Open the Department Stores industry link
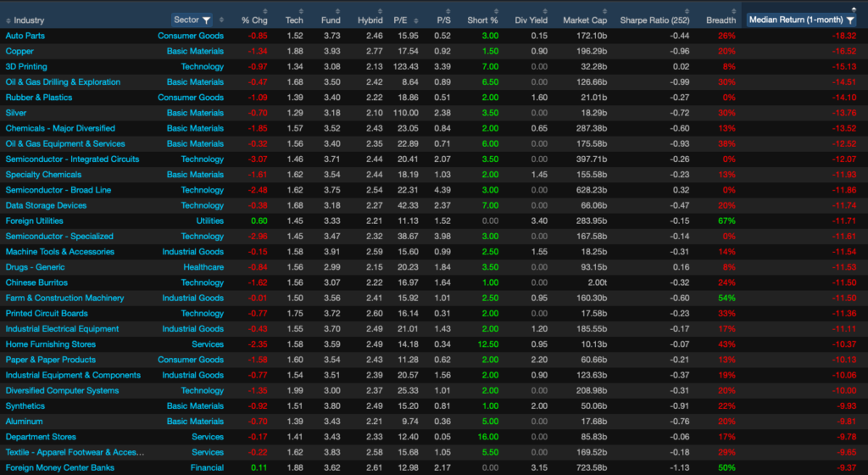 (x=41, y=438)
